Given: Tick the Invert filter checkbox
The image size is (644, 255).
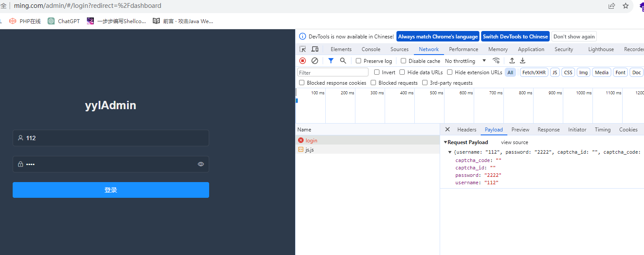Looking at the screenshot, I should (377, 72).
